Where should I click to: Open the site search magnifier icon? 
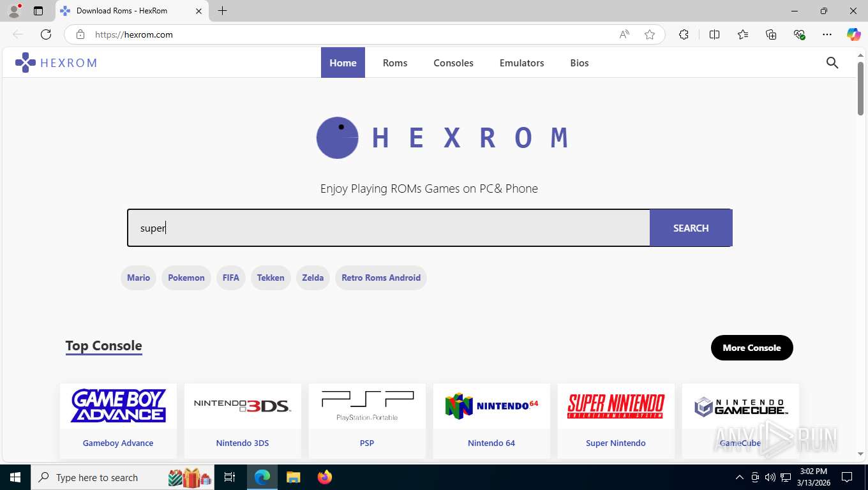coord(832,63)
